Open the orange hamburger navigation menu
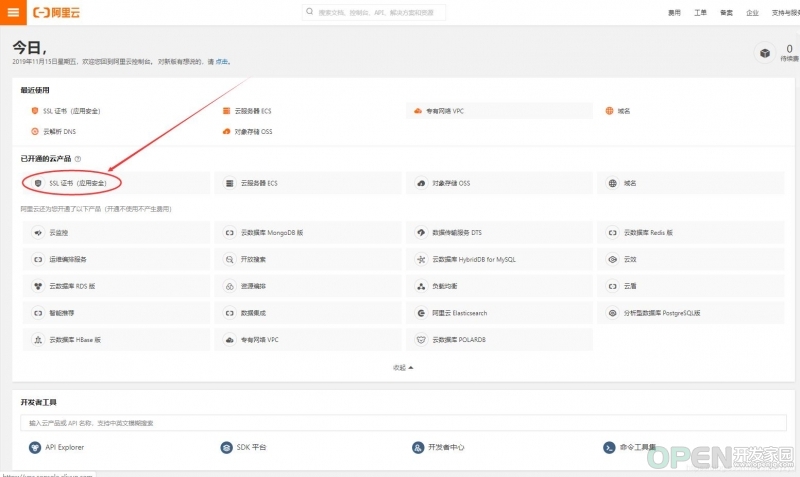The image size is (800, 477). click(13, 12)
